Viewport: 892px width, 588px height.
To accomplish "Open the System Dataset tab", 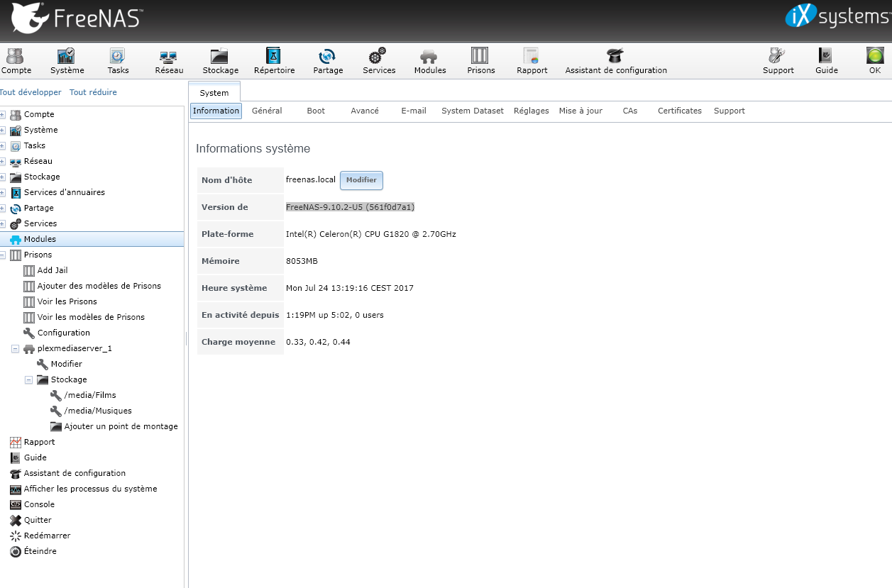I will 472,111.
